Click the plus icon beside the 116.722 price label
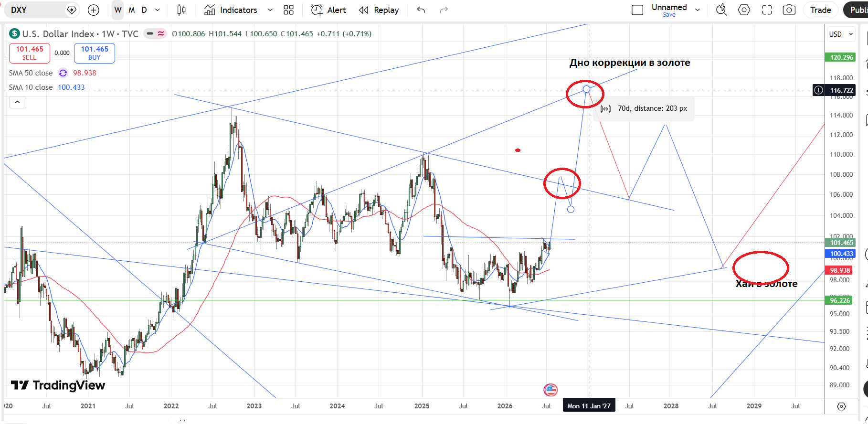Image resolution: width=868 pixels, height=426 pixels. pos(819,90)
